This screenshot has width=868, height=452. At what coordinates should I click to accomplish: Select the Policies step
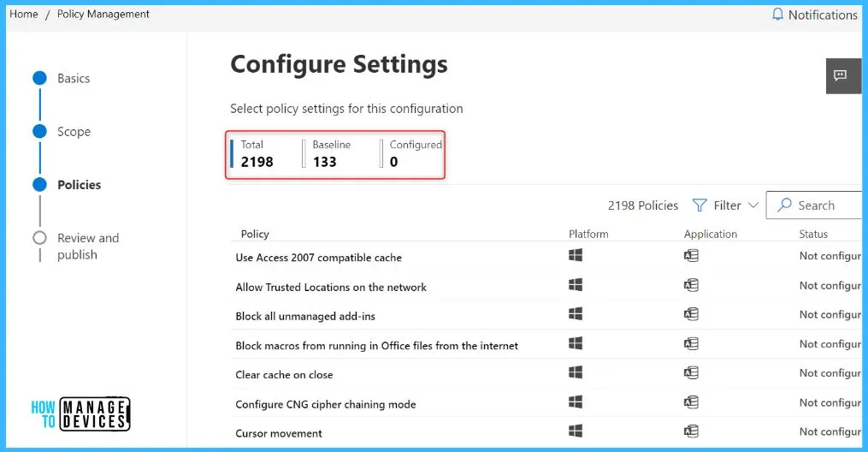coord(79,185)
